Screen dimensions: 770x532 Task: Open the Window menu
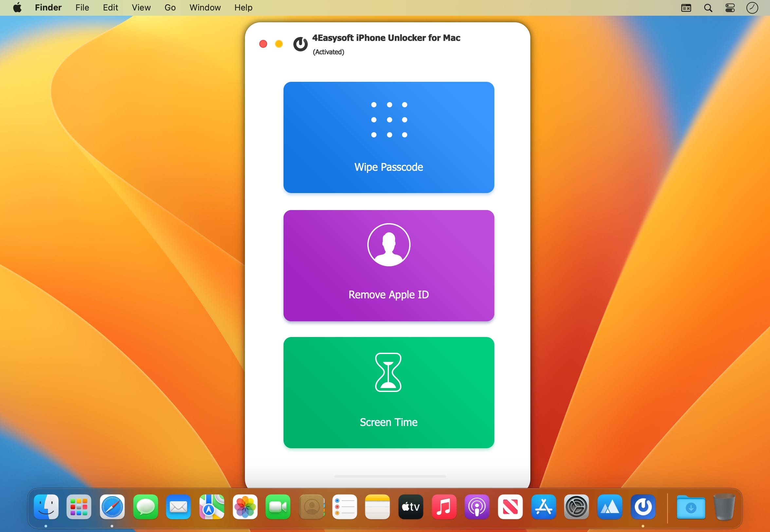pos(205,8)
